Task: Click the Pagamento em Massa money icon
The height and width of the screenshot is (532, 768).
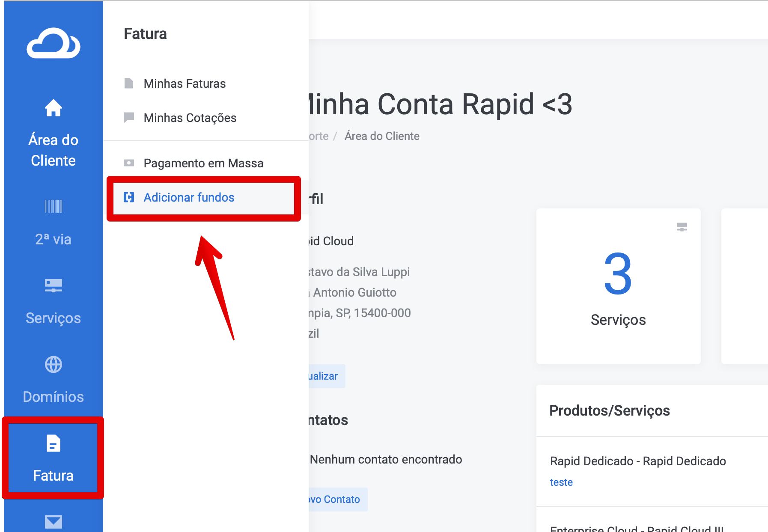Action: point(129,163)
